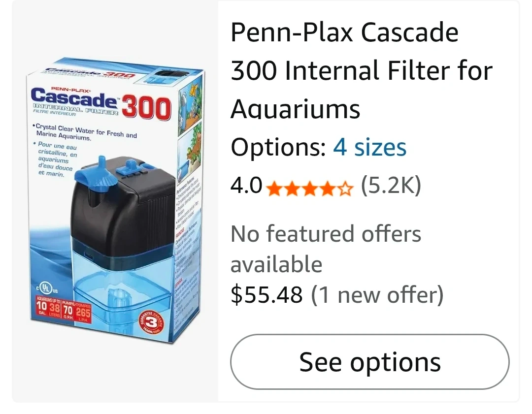This screenshot has height=414, width=532.
Task: Click the empty fifth star
Action: [x=345, y=189]
